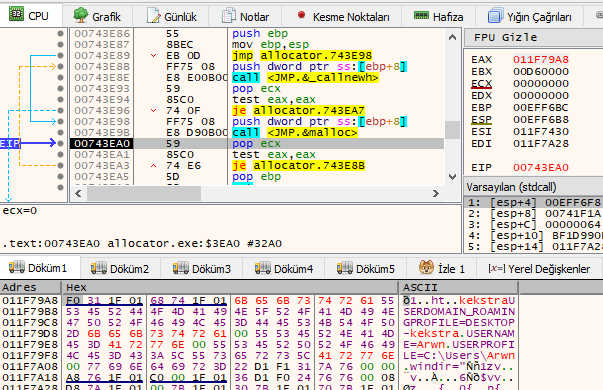The width and height of the screenshot is (603, 390).
Task: Toggle breakpoint dot at address 00743EA5
Action: click(x=60, y=177)
